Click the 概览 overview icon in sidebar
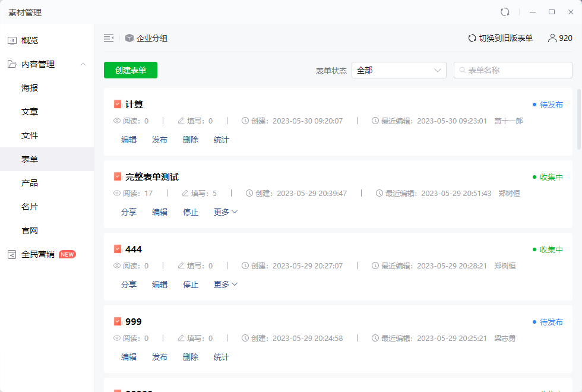 tap(12, 40)
